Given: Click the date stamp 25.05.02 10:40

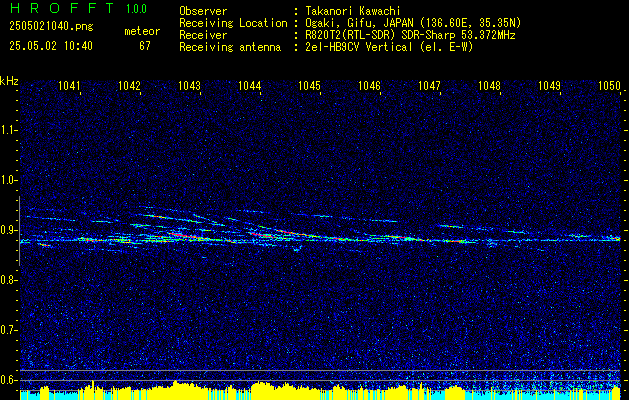Looking at the screenshot, I should click(x=51, y=46).
